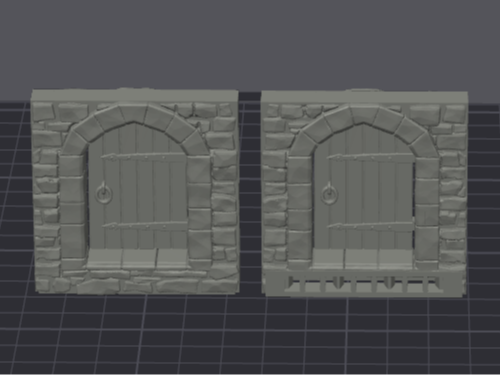Select the left stone door wall model
Viewport: 500px width, 375px height.
(x=135, y=191)
